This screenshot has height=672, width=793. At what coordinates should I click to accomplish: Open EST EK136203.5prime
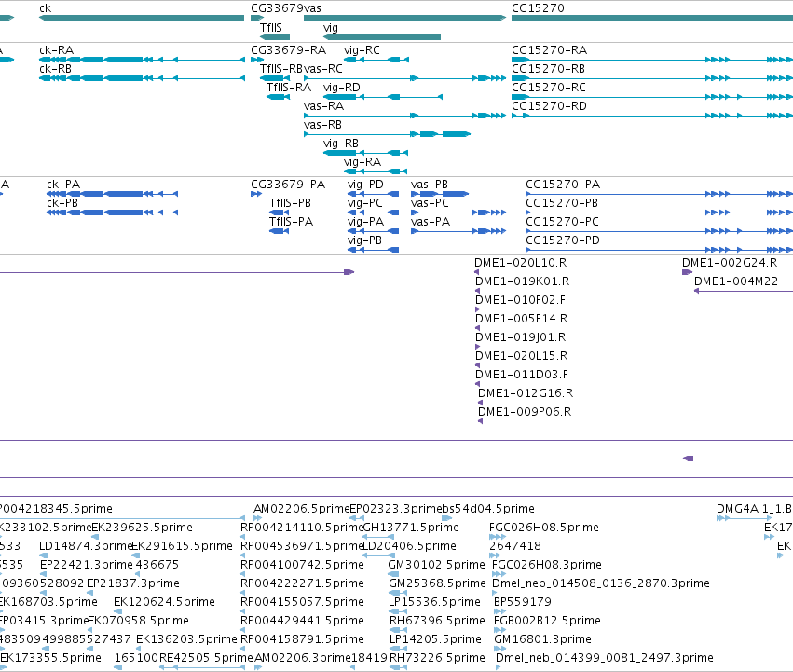pyautogui.click(x=186, y=639)
